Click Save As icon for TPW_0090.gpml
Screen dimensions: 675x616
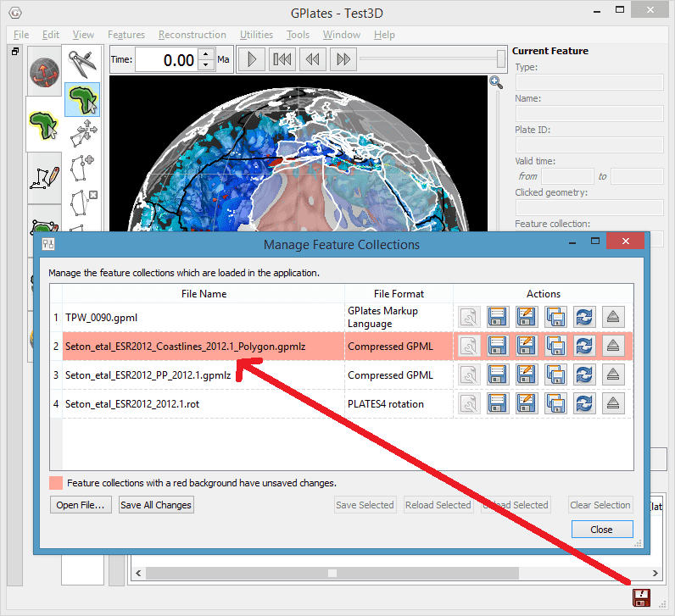[x=527, y=318]
